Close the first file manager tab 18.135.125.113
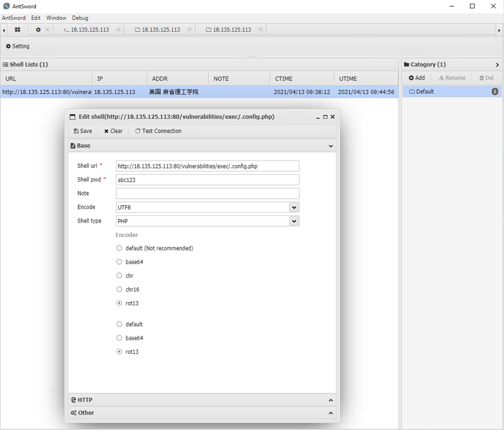 click(x=189, y=30)
